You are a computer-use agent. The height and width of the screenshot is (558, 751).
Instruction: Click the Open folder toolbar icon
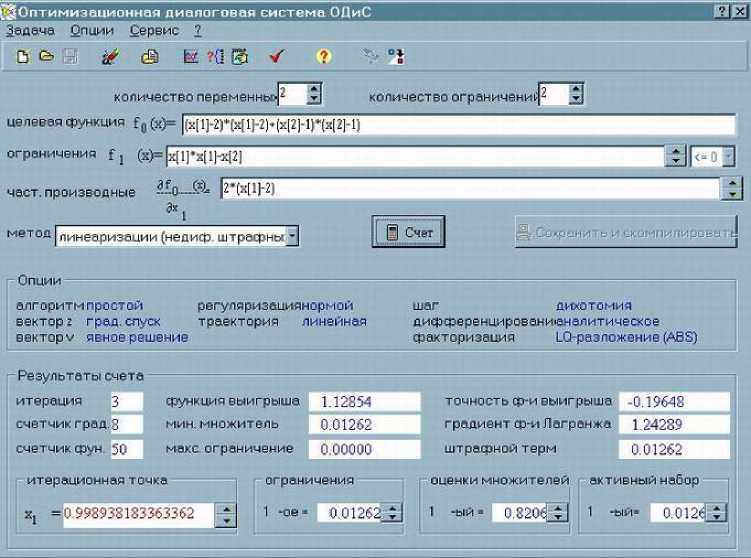tap(45, 57)
